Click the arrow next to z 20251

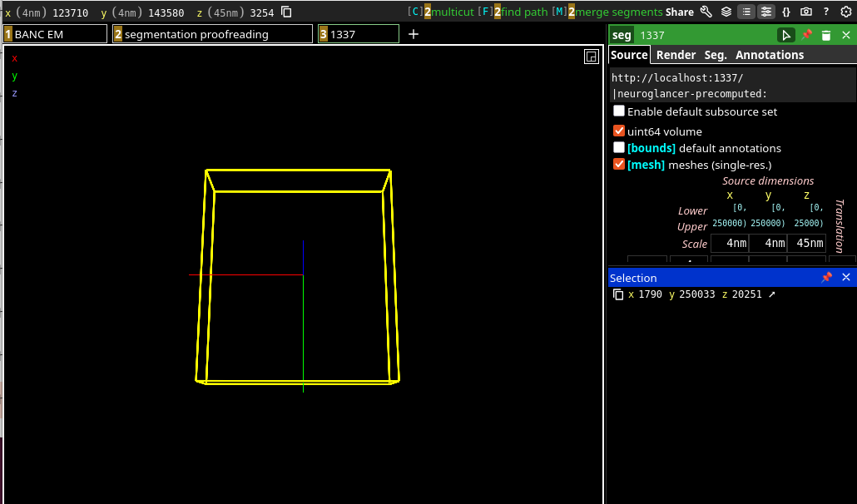[772, 294]
